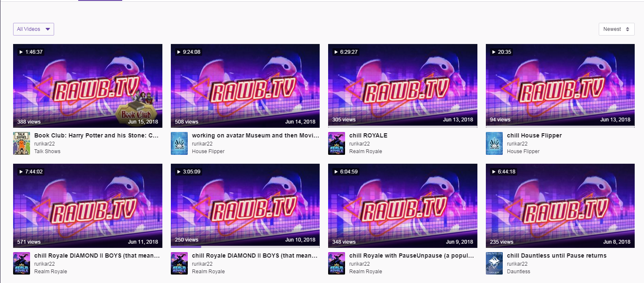The width and height of the screenshot is (644, 283).
Task: Open title 'working on avatar Museum and then Movi...'
Action: [x=255, y=136]
